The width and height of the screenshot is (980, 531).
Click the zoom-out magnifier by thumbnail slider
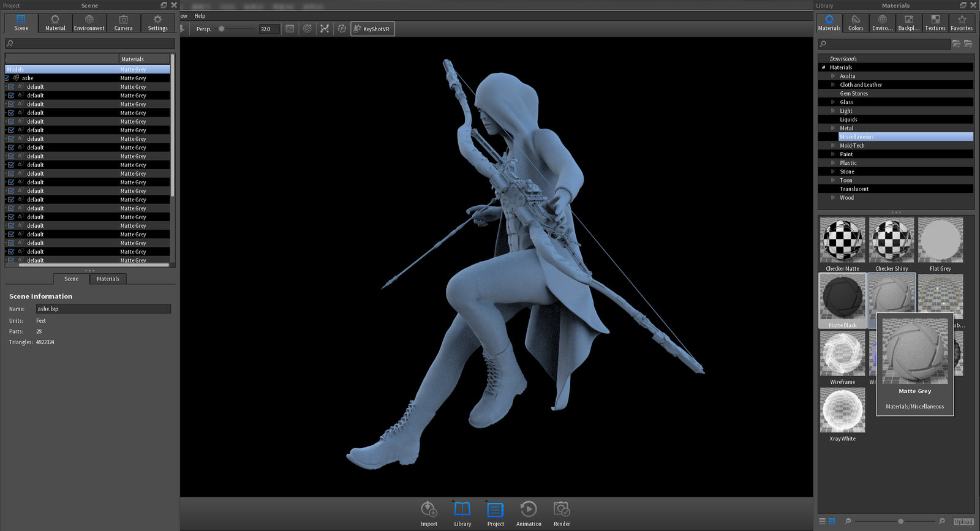click(x=848, y=521)
